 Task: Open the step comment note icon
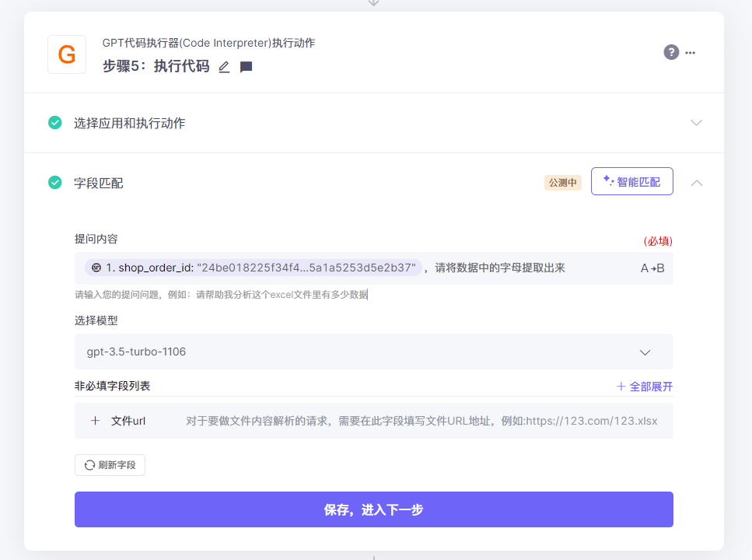click(246, 67)
